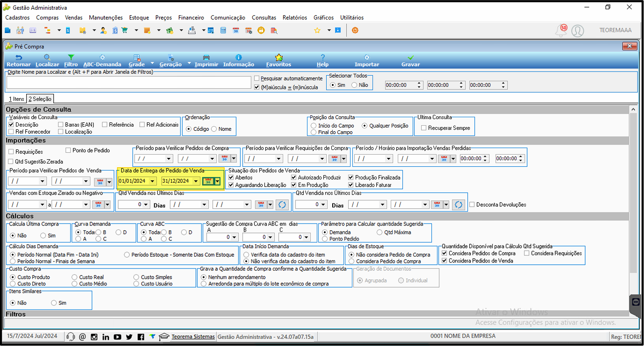This screenshot has width=644, height=346.
Task: Open end date dropdown showing 31/12/2024
Action: tap(196, 181)
